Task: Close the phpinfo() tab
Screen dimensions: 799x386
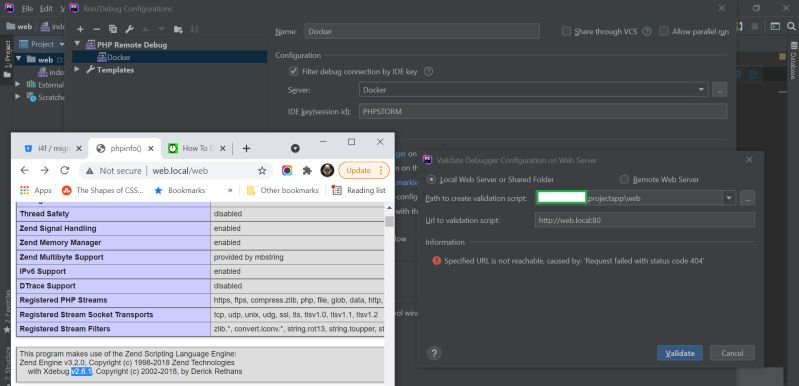Action: [x=151, y=149]
